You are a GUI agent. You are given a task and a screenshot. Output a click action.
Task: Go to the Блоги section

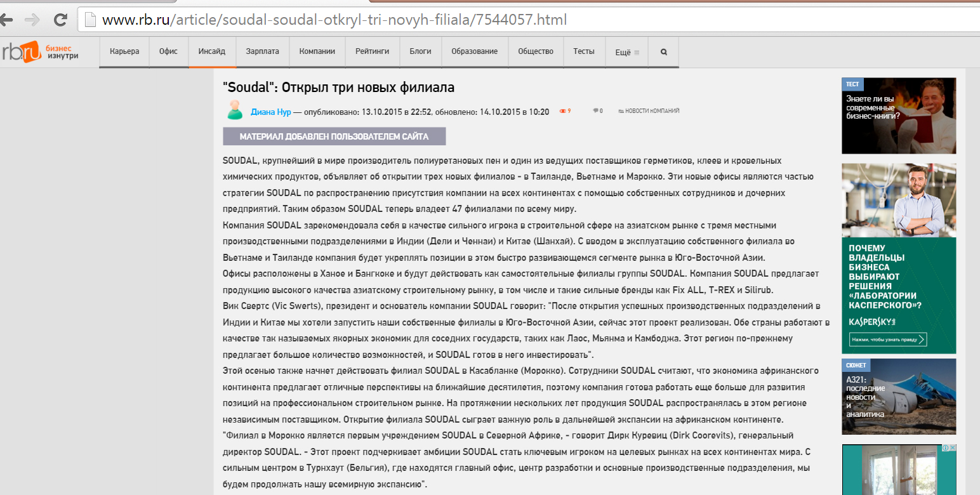point(420,52)
